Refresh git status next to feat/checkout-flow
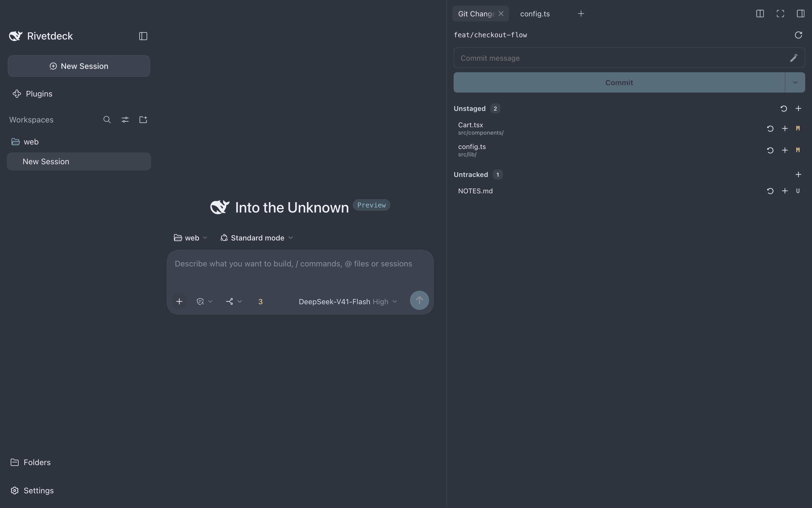This screenshot has height=508, width=812. coord(798,35)
